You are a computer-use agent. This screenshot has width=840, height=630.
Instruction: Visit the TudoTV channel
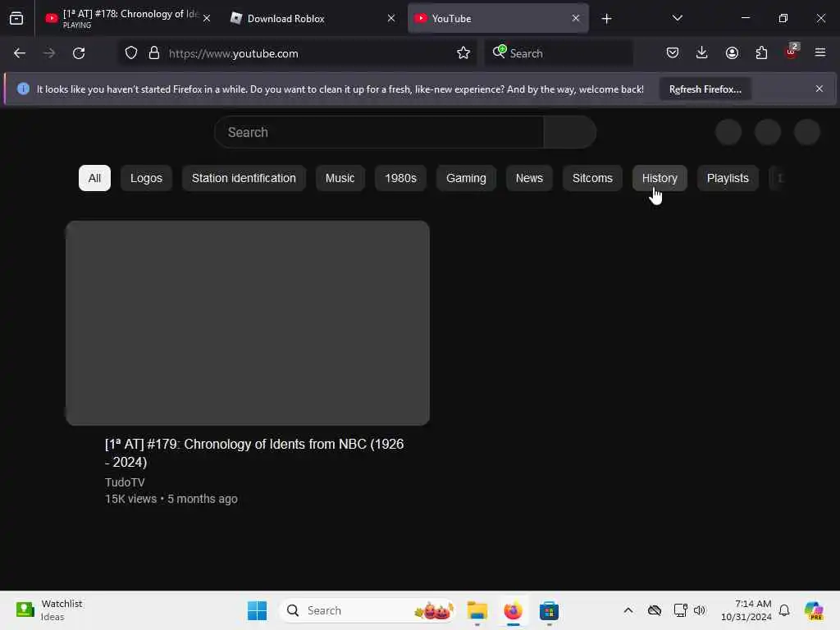[x=125, y=482]
